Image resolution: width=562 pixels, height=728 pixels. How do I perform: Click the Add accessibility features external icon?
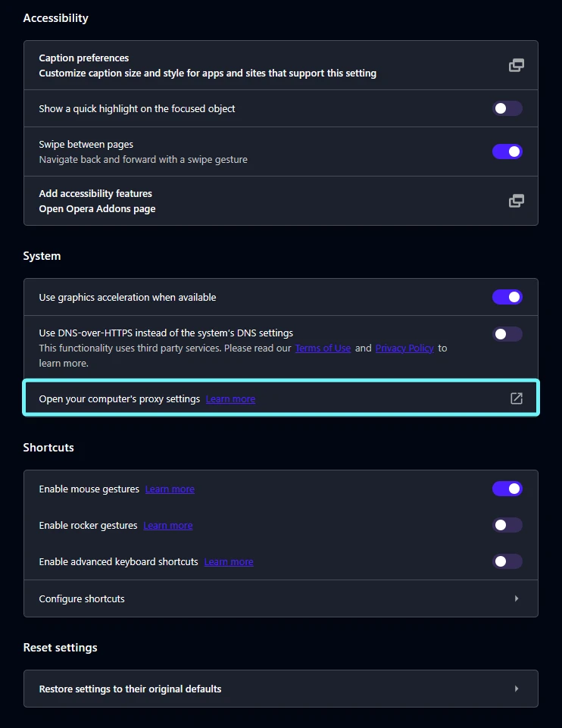click(516, 201)
